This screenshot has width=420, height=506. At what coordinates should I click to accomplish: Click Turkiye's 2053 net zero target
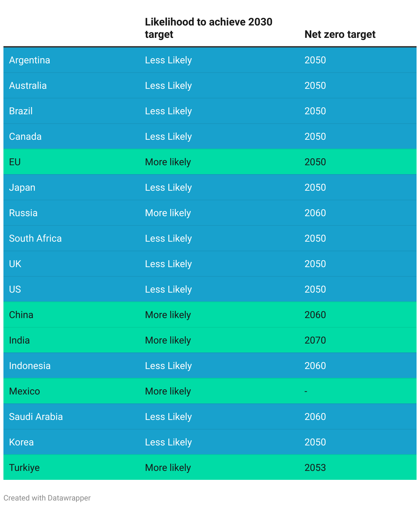[x=315, y=468]
